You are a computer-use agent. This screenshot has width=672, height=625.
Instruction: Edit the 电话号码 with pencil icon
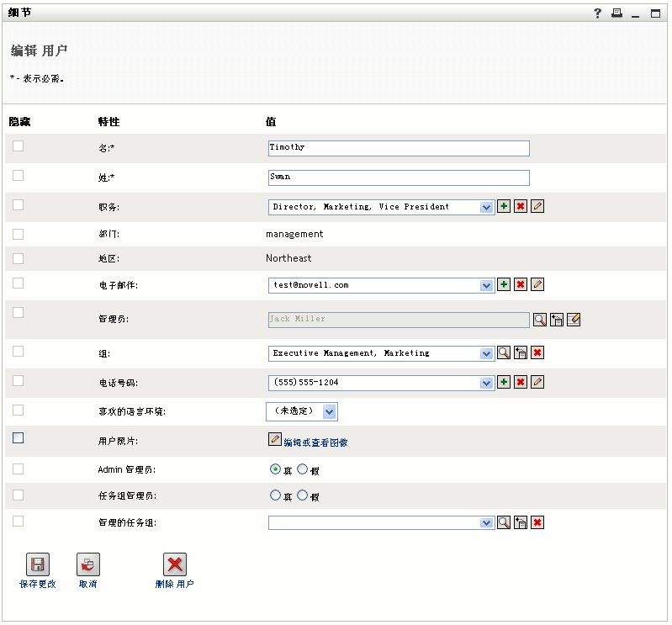(537, 382)
